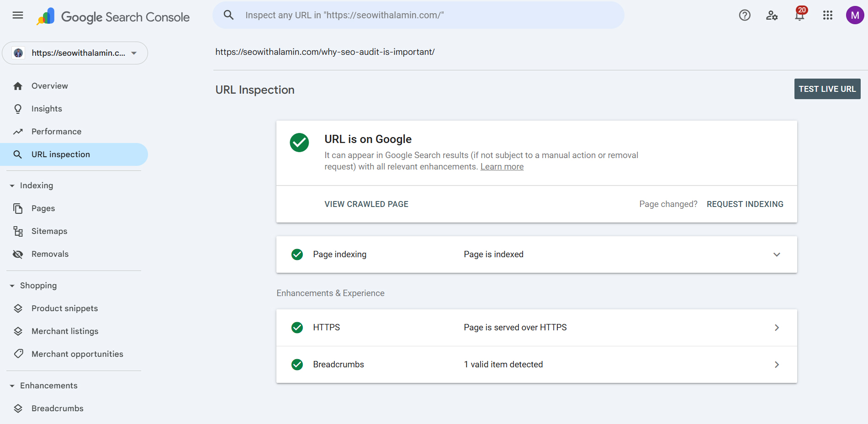868x424 pixels.
Task: Open the property selector dropdown
Action: pos(75,53)
